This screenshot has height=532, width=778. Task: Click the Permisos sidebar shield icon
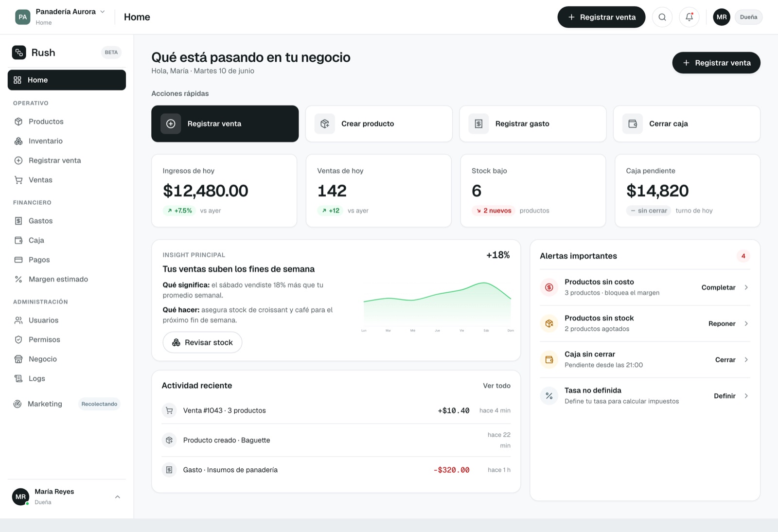(x=18, y=339)
